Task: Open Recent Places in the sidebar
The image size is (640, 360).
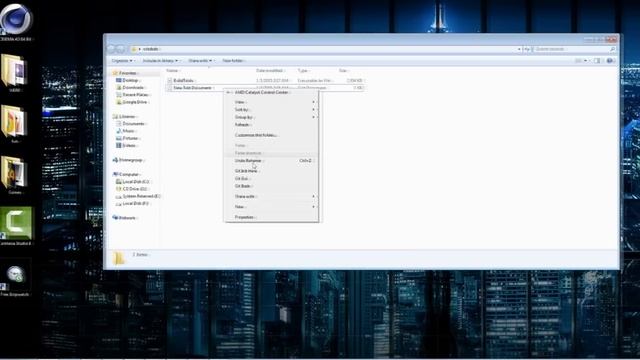Action: (x=133, y=95)
